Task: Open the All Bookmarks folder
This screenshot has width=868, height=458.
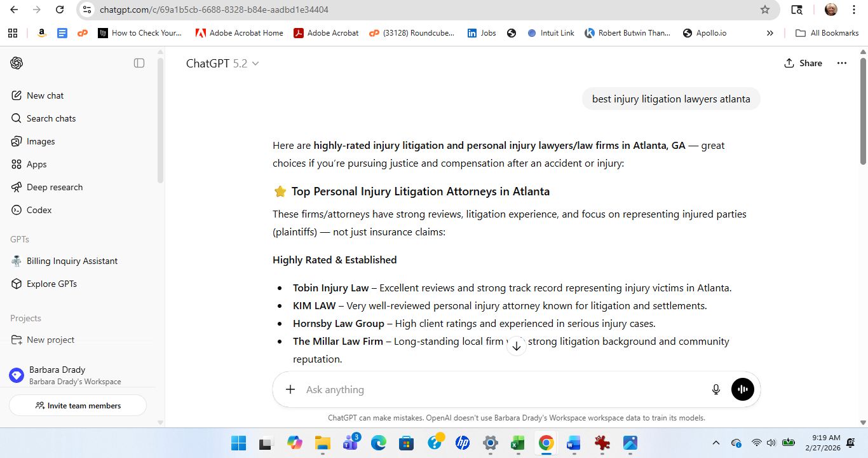Action: coord(827,33)
